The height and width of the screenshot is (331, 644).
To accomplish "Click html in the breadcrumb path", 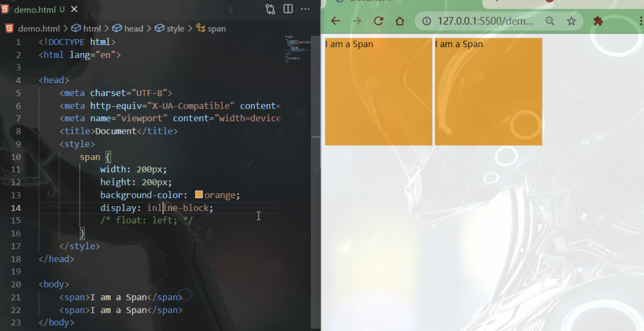I will coord(92,28).
